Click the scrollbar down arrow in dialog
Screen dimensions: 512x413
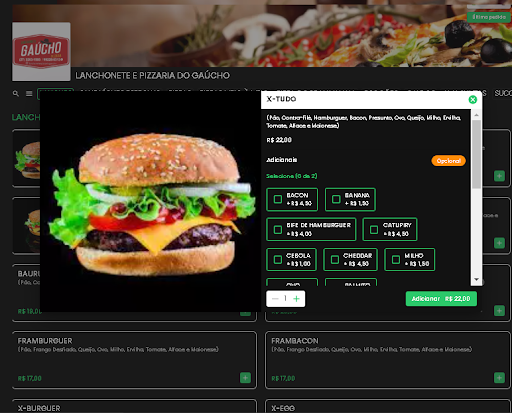[x=476, y=279]
